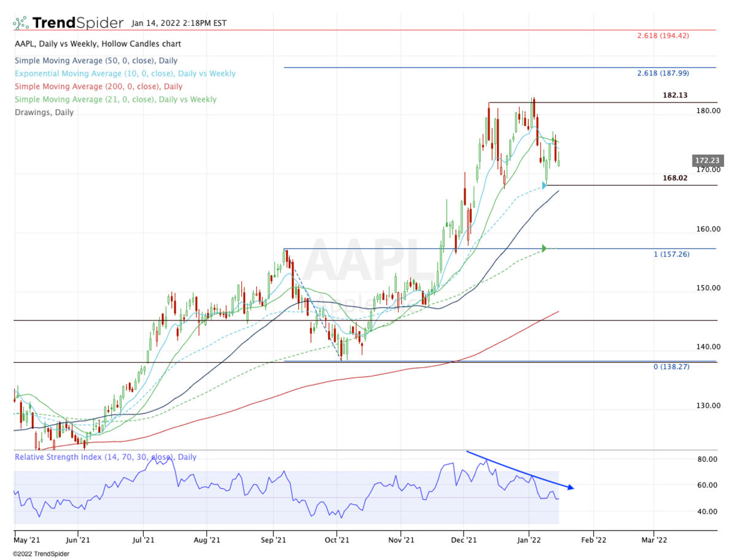Click the 0 (138.27) Fibonacci label
737x560 pixels.
pos(671,366)
